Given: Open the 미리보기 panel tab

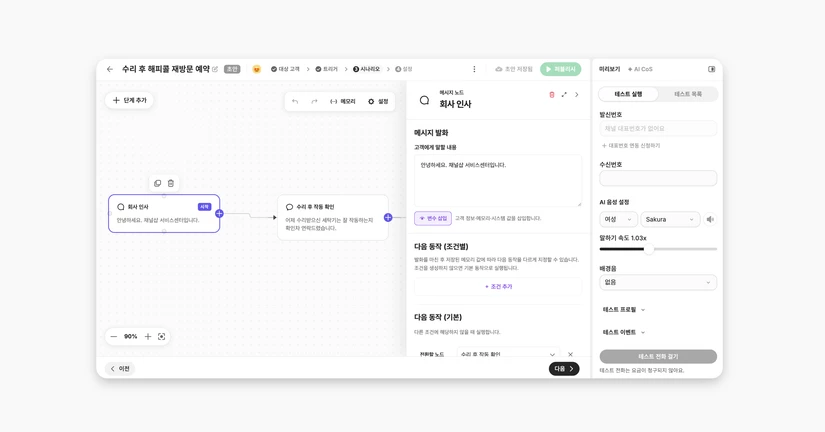Looking at the screenshot, I should click(x=609, y=69).
